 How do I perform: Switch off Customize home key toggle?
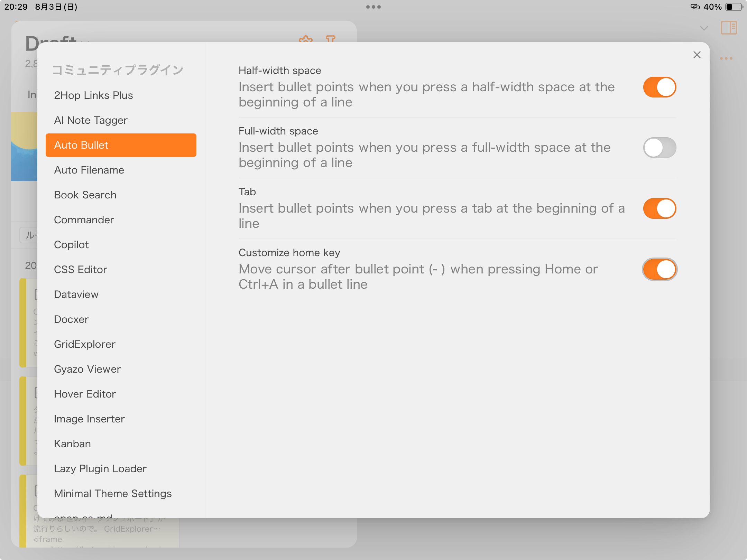click(x=659, y=270)
